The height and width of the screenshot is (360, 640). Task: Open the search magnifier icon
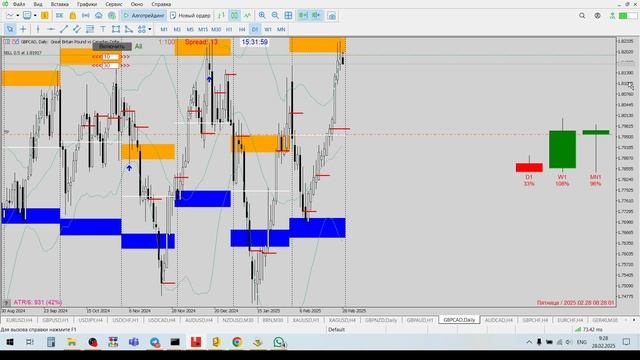pos(582,16)
